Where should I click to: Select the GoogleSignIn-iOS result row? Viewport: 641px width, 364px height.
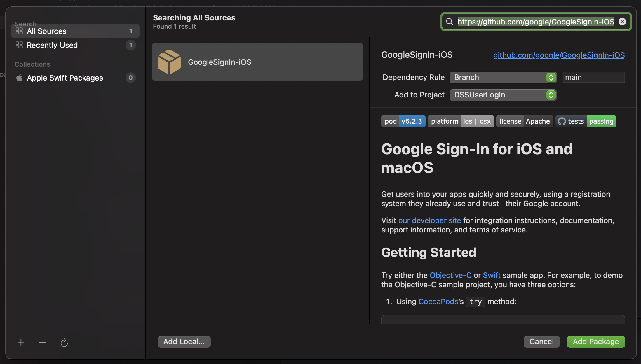tap(257, 62)
